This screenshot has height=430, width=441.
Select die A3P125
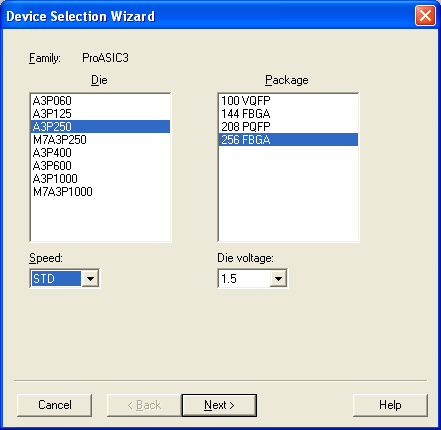click(100, 114)
